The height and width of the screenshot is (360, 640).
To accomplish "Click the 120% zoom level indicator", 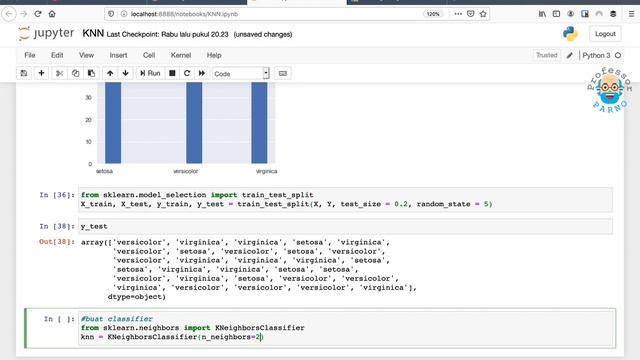I will [433, 14].
